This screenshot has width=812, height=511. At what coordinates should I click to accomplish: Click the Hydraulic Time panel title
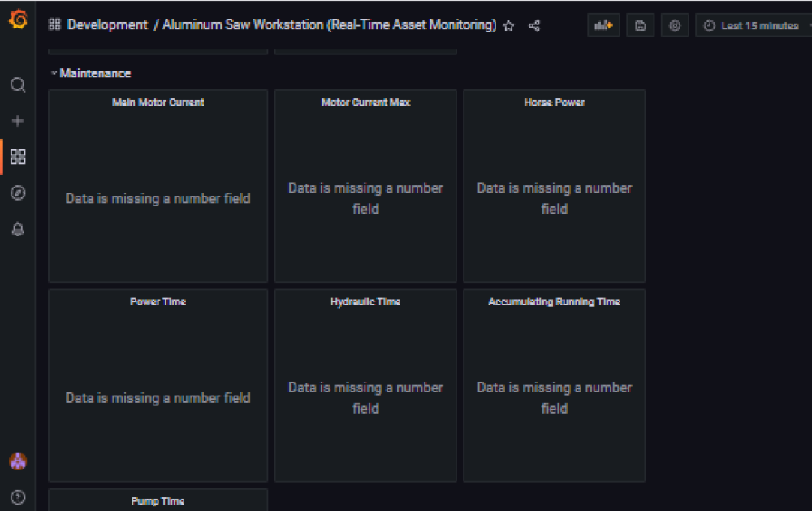coord(365,302)
